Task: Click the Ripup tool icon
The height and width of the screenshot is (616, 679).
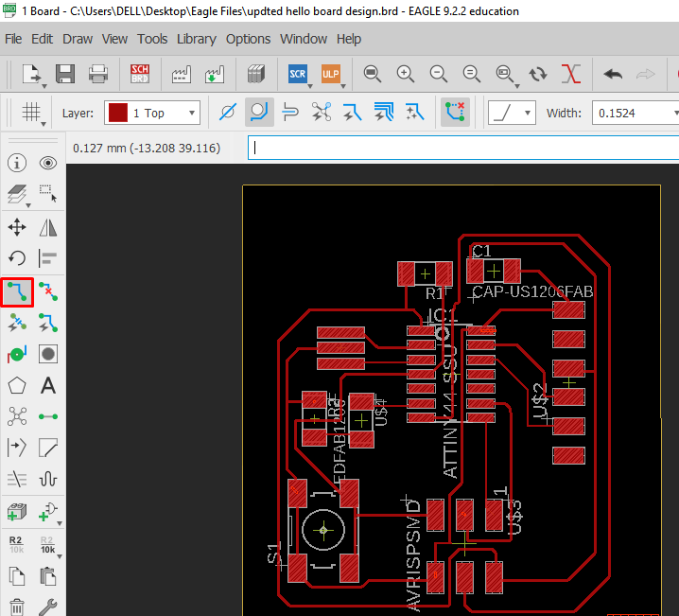Action: pyautogui.click(x=48, y=292)
